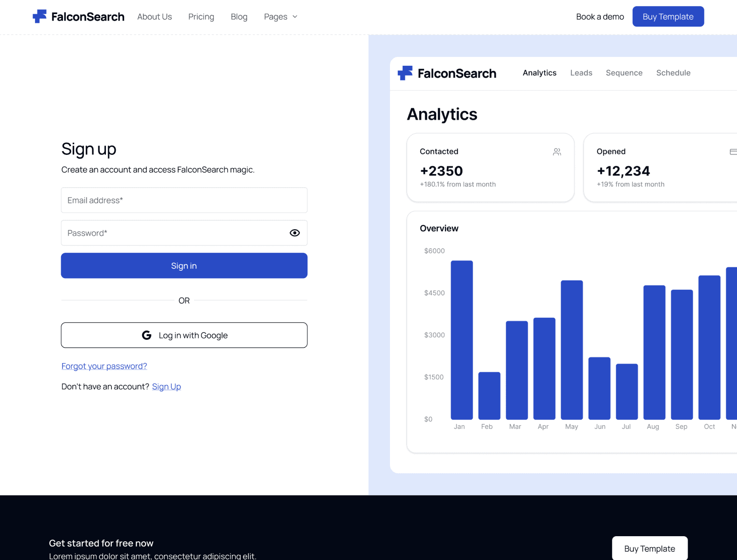Expand the Pages dropdown menu
Image resolution: width=737 pixels, height=560 pixels.
[280, 17]
